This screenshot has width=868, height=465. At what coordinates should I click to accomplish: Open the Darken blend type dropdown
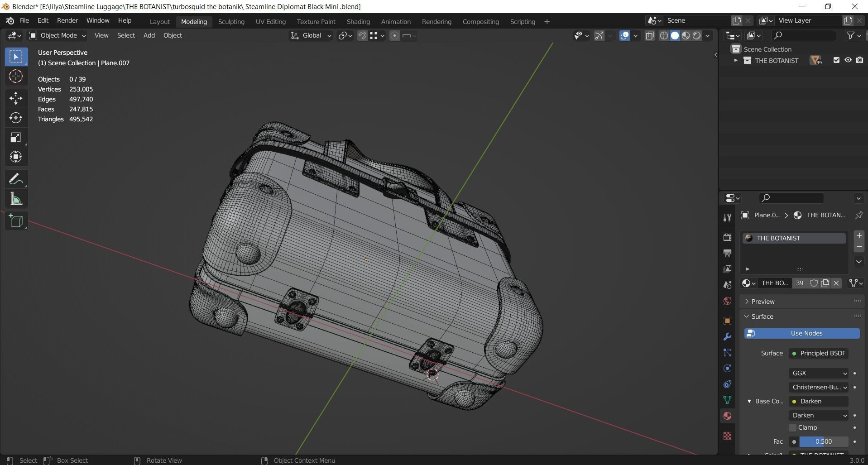point(819,415)
